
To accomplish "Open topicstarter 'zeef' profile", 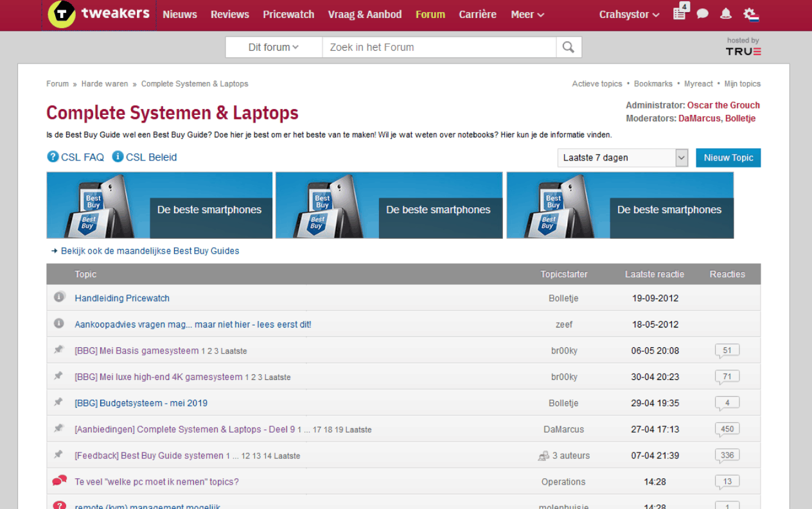I will [x=564, y=324].
